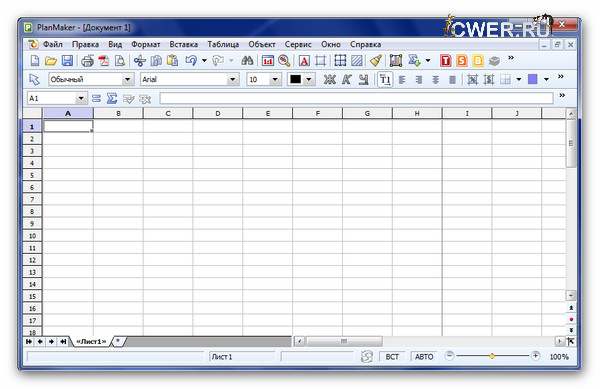Toggle the T1 automatic alignment button

385,80
